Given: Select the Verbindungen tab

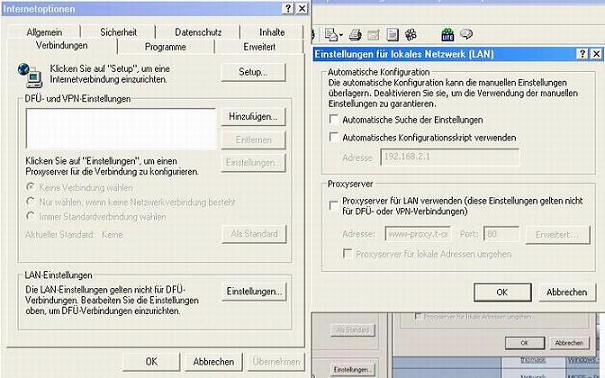Looking at the screenshot, I should [62, 46].
